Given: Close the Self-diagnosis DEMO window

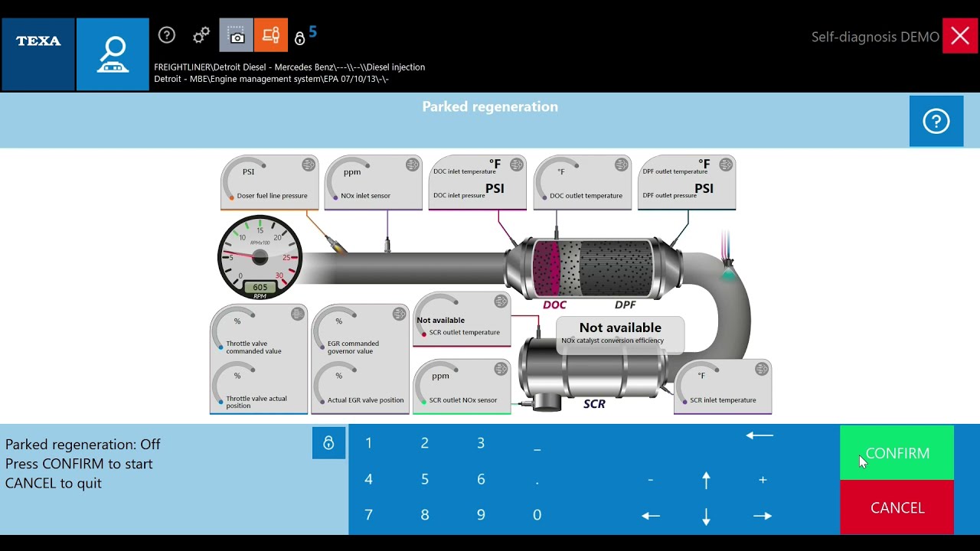Looking at the screenshot, I should (x=960, y=36).
